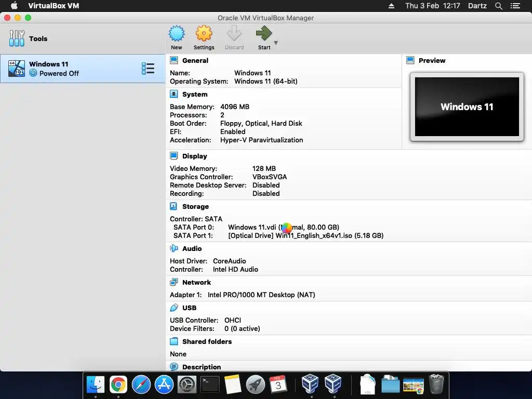Open Spotlight search in the menu bar
This screenshot has width=532, height=399.
point(498,6)
